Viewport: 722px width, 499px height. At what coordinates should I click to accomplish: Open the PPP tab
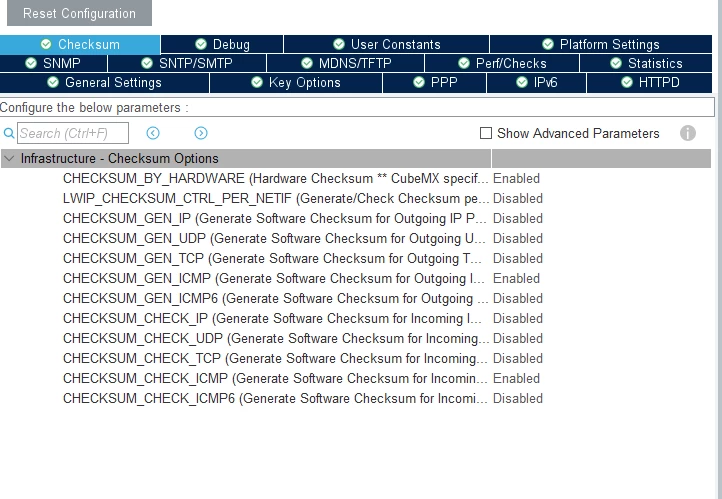pyautogui.click(x=435, y=82)
